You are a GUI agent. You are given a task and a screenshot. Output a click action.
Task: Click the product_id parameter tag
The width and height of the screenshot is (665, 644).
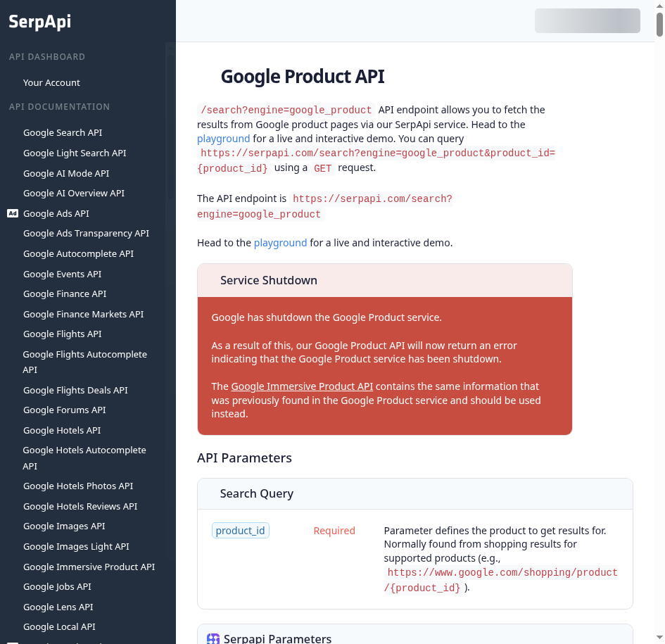click(241, 531)
